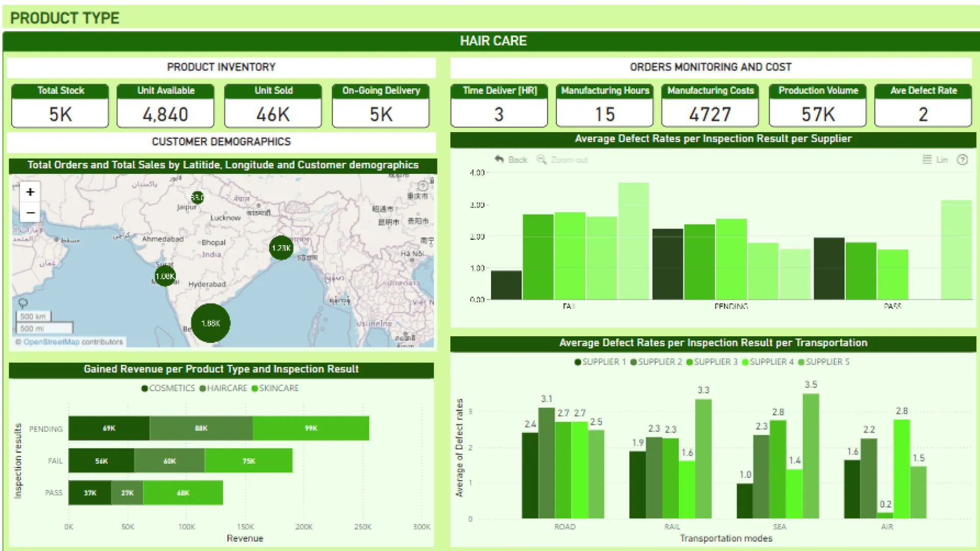Zoom in on the map with plus button
Image resolution: width=980 pixels, height=551 pixels.
pyautogui.click(x=30, y=192)
